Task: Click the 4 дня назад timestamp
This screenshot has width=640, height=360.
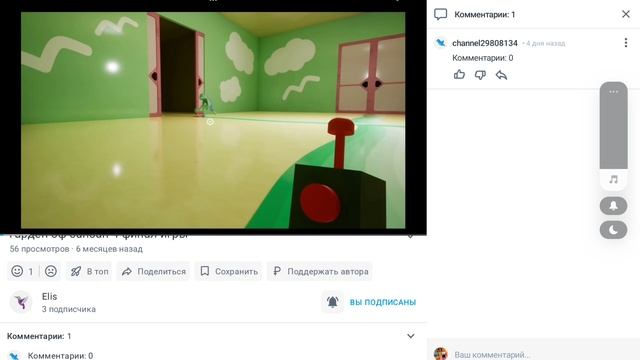Action: [x=545, y=43]
